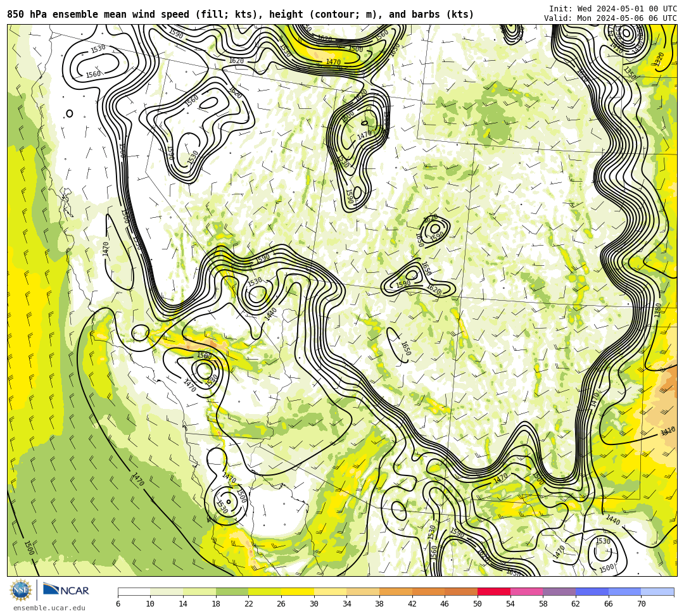Click the colorbar tick label 62
684x616 pixels.
click(576, 604)
